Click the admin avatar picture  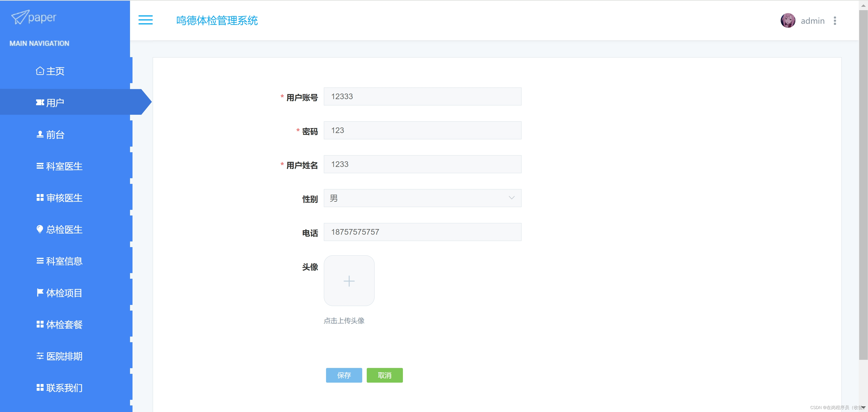[x=788, y=21]
